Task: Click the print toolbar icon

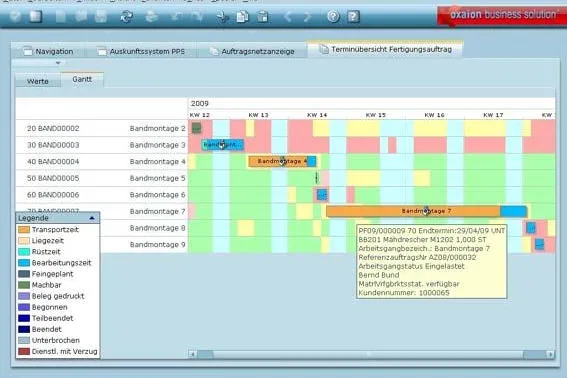Action: [x=151, y=16]
